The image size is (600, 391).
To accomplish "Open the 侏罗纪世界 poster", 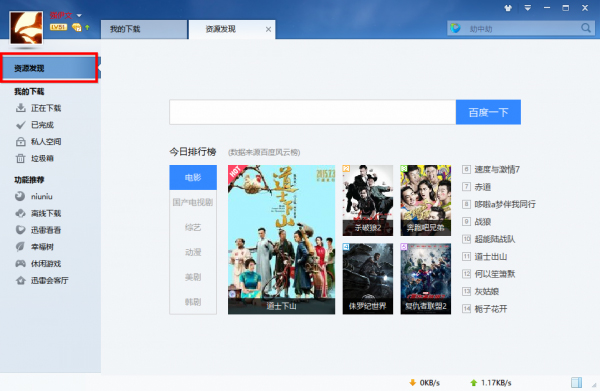I will (x=367, y=279).
